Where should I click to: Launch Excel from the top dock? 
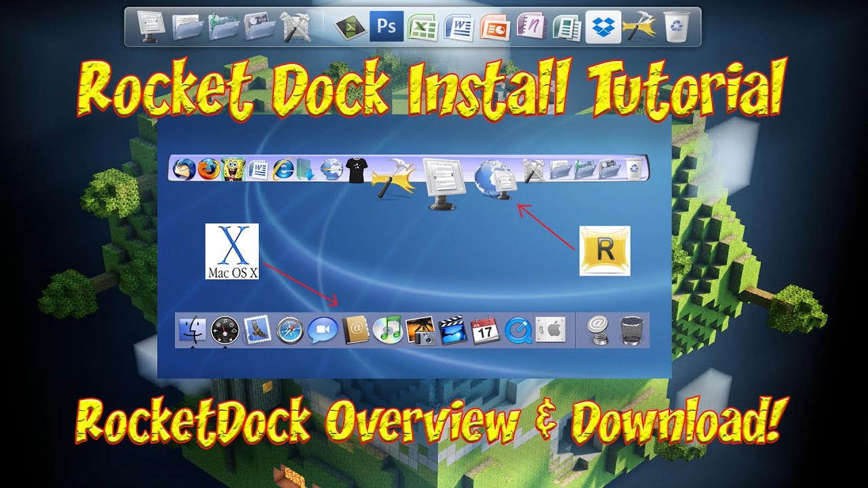click(x=422, y=27)
